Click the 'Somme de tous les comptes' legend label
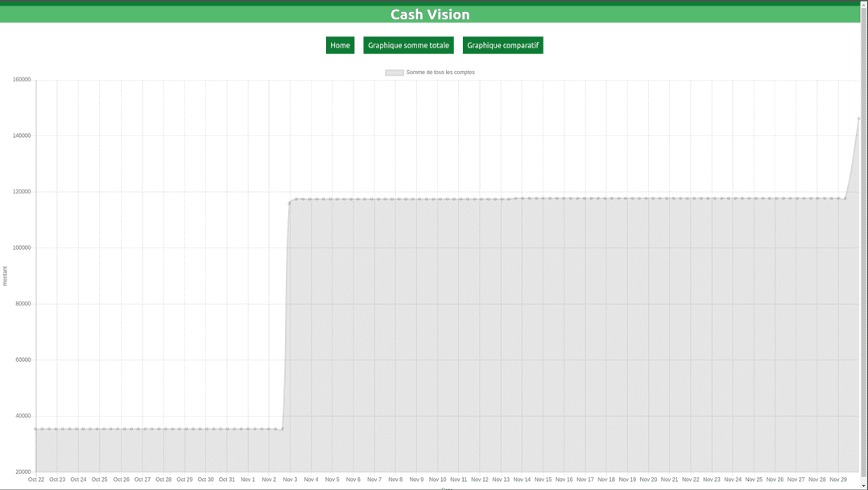 coord(440,73)
